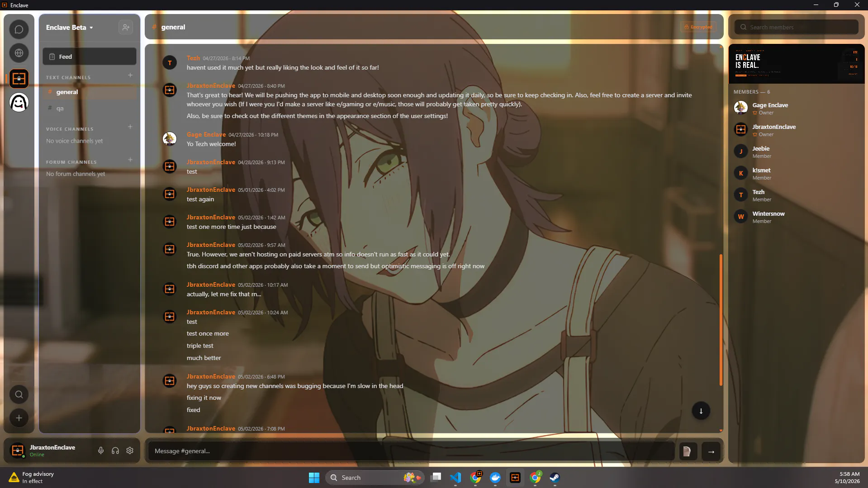Add a text channel with plus icon
The height and width of the screenshot is (488, 868).
pos(130,76)
